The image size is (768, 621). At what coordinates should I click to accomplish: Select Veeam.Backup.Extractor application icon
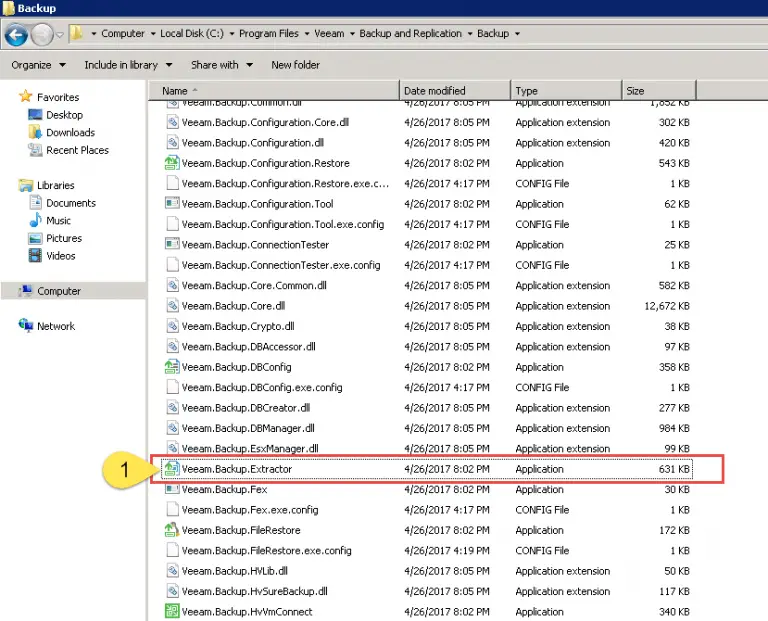[x=172, y=469]
